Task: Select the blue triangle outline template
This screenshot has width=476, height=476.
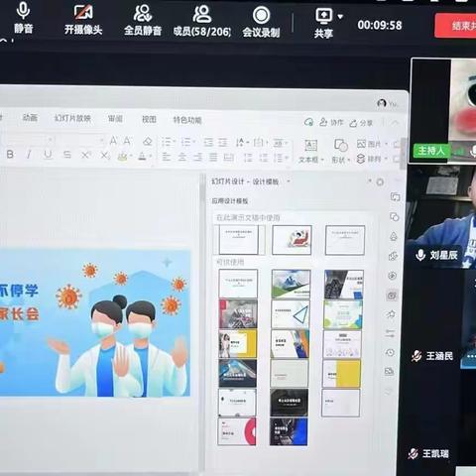Action: [x=291, y=314]
